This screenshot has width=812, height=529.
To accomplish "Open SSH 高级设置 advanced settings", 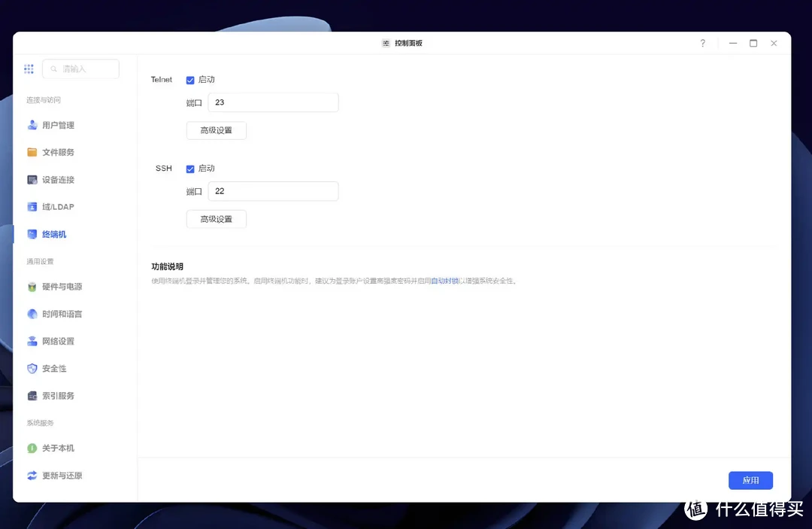I will point(216,218).
